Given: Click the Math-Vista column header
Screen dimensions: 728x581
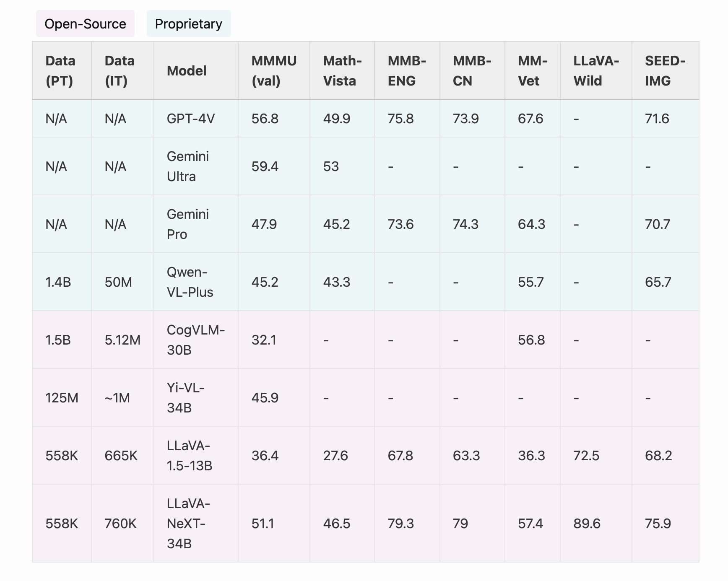Looking at the screenshot, I should tap(342, 71).
